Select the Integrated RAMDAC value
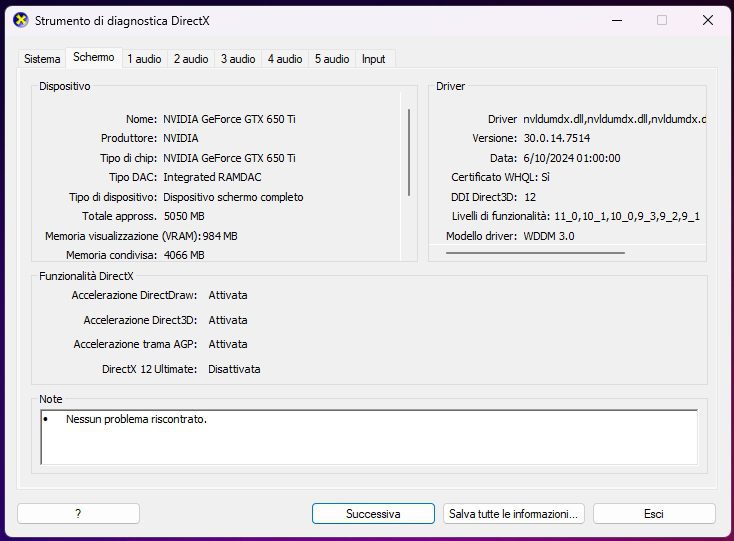The image size is (734, 541). (x=212, y=177)
